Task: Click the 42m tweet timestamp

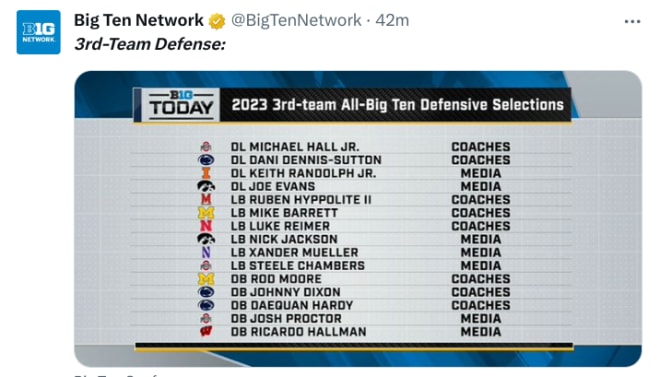Action: pos(392,20)
